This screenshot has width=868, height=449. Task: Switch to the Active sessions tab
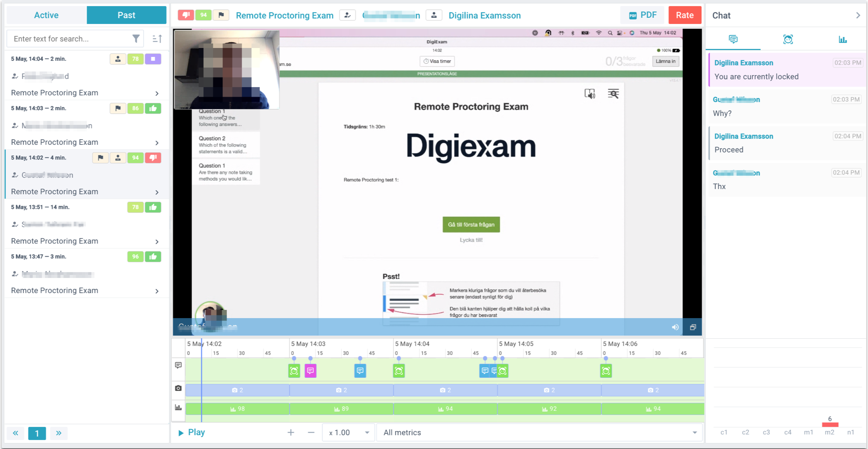46,15
